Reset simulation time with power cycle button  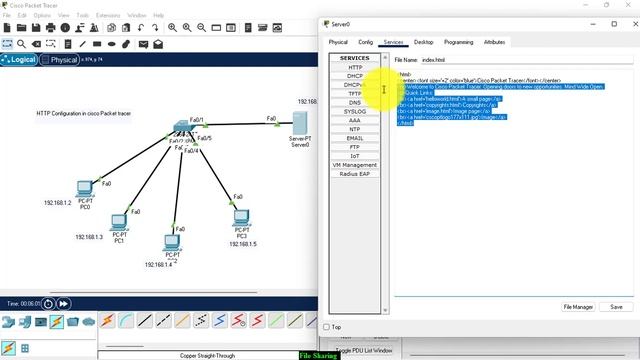[48, 304]
